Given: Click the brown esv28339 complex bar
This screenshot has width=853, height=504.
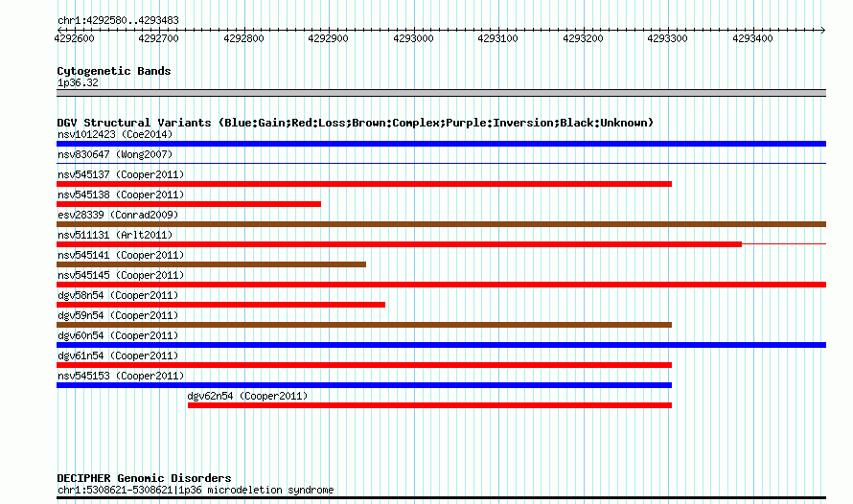Looking at the screenshot, I should pyautogui.click(x=441, y=224).
